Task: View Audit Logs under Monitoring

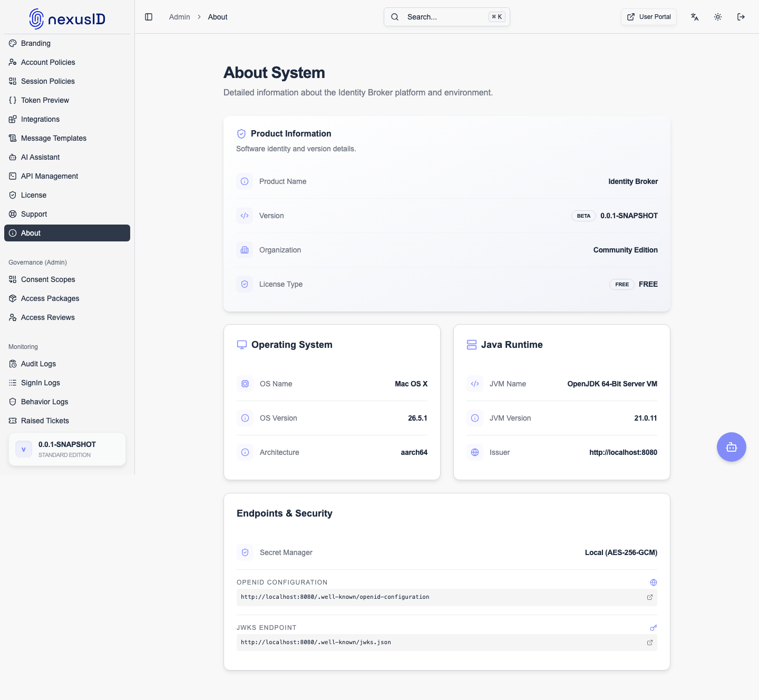Action: 67,364
